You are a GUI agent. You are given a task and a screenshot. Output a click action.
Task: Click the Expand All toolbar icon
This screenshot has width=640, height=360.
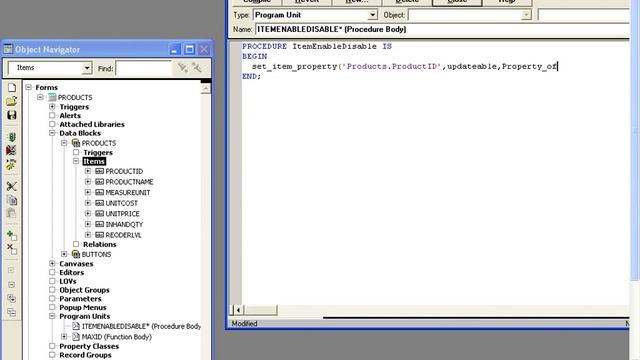[11, 298]
